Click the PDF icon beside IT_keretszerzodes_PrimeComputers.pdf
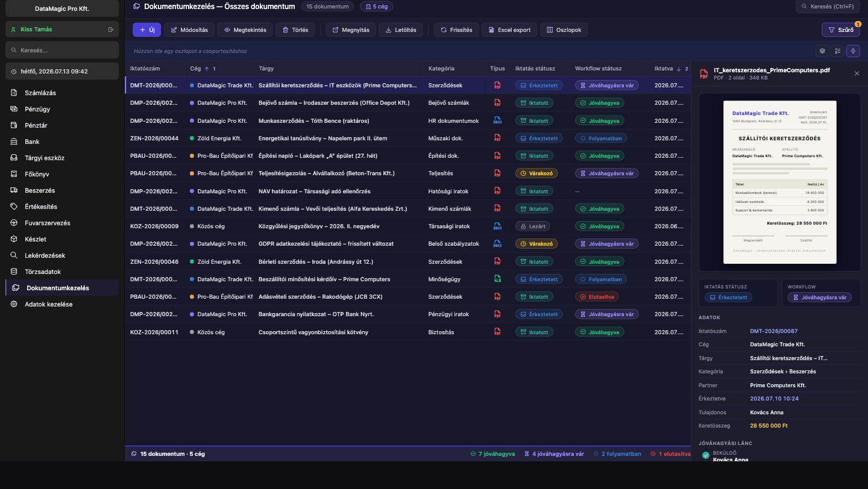 click(703, 73)
